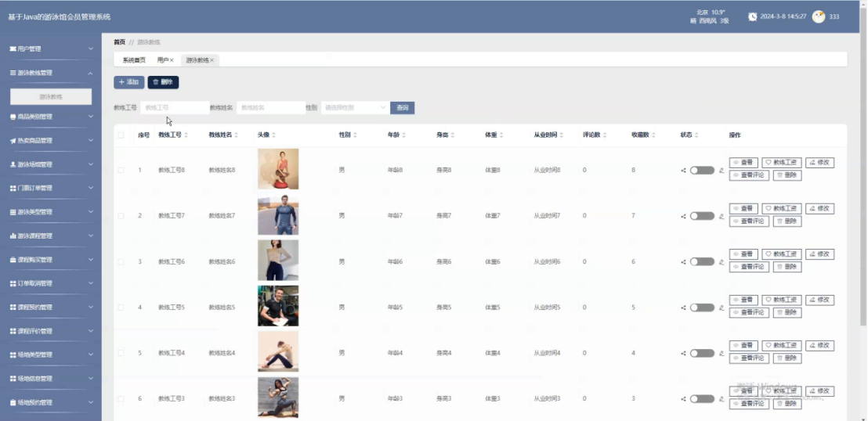Open the 场地类型管理 menu
Viewport: 868px width, 421px height.
tap(51, 355)
